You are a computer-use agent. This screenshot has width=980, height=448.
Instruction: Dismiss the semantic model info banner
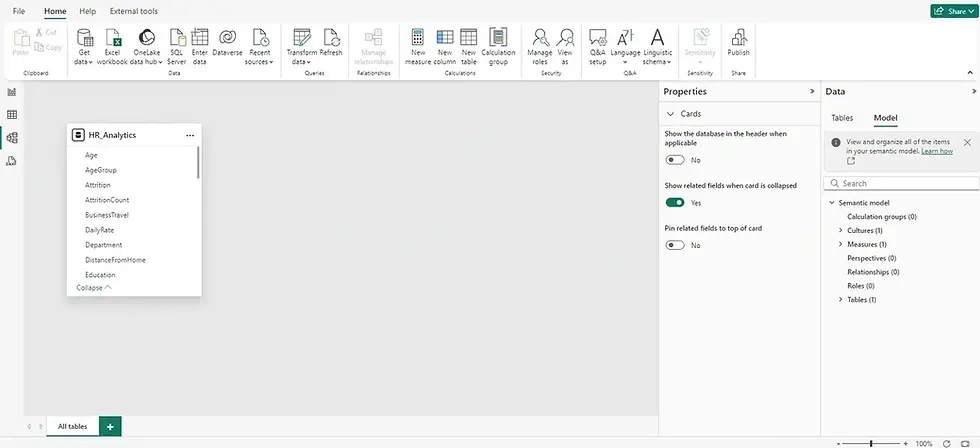(x=967, y=142)
